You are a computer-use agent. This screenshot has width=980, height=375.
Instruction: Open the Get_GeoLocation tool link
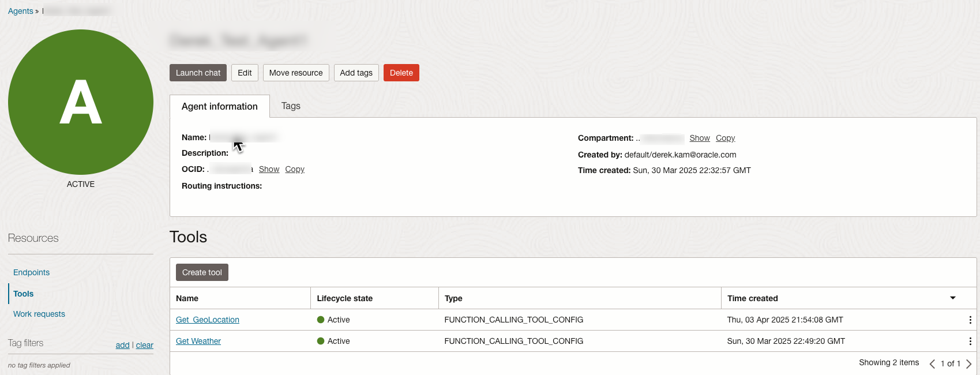click(207, 320)
